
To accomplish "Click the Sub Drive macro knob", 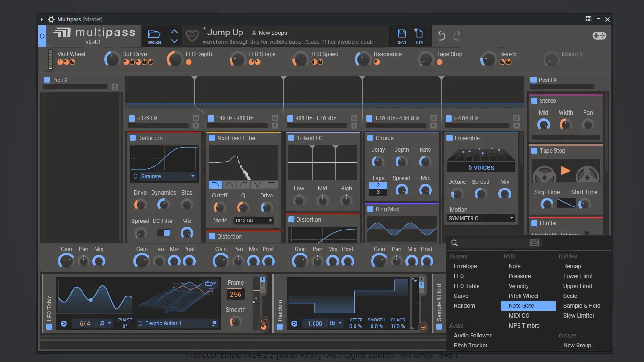I will [x=112, y=59].
